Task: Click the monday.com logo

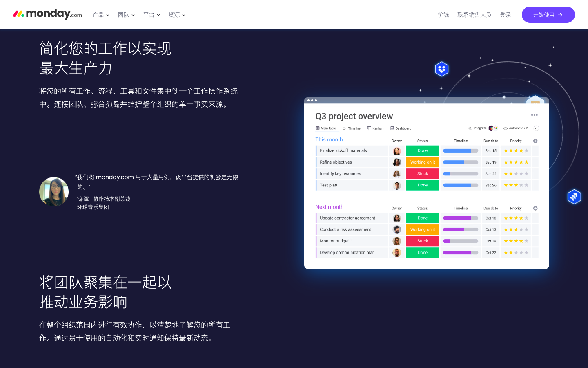Action: click(x=47, y=14)
